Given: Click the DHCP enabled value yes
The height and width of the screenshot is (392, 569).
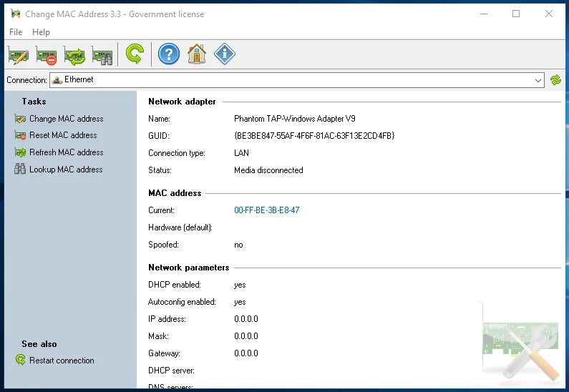Looking at the screenshot, I should click(x=240, y=285).
